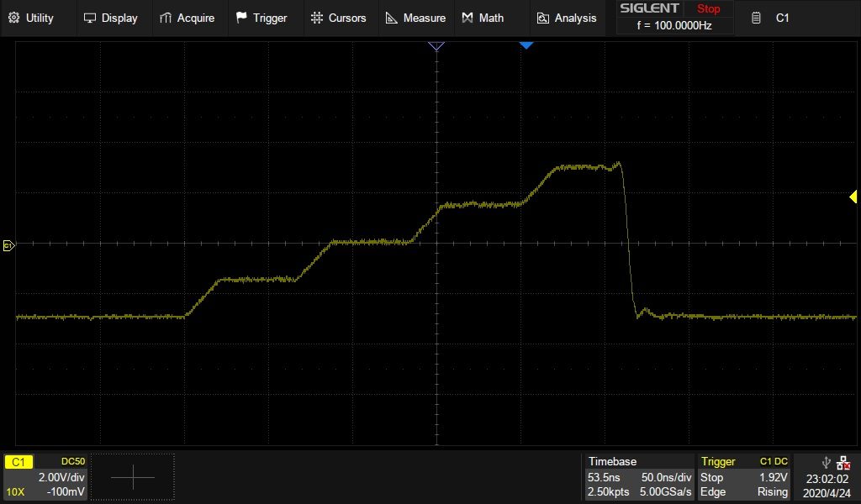Image resolution: width=861 pixels, height=504 pixels.
Task: Click the f = 100.0000Hz frequency counter
Action: point(674,26)
